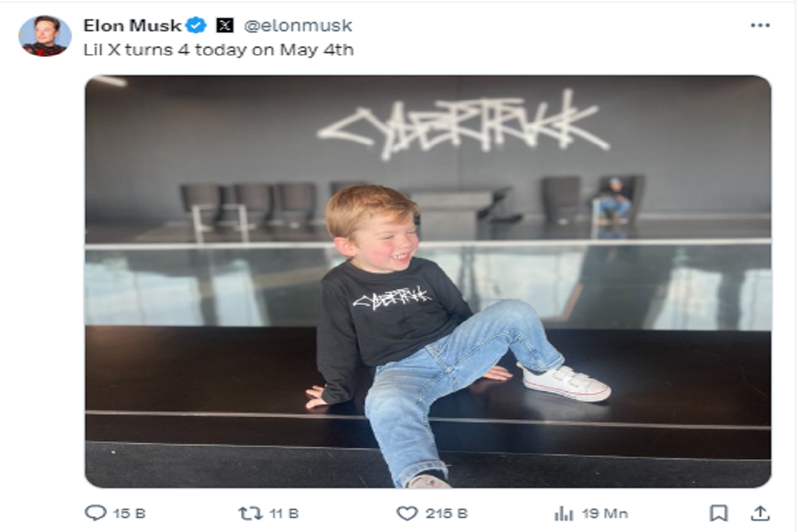Like the tweet with the heart icon
The image size is (798, 532).
(x=406, y=513)
